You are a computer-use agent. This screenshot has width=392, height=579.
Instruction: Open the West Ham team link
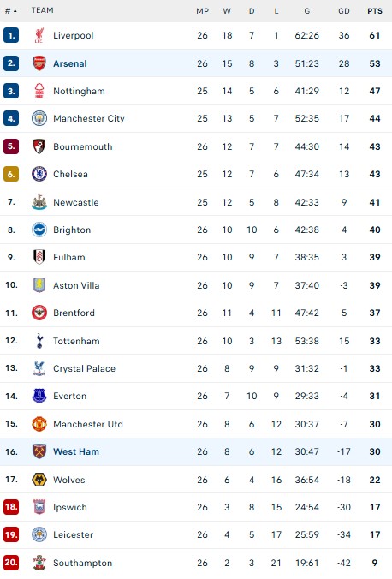point(76,451)
